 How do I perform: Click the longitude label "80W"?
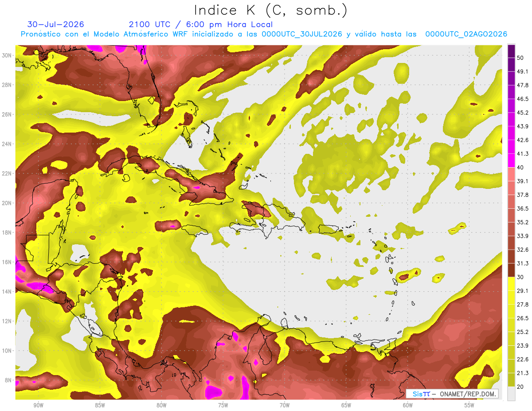point(161,405)
